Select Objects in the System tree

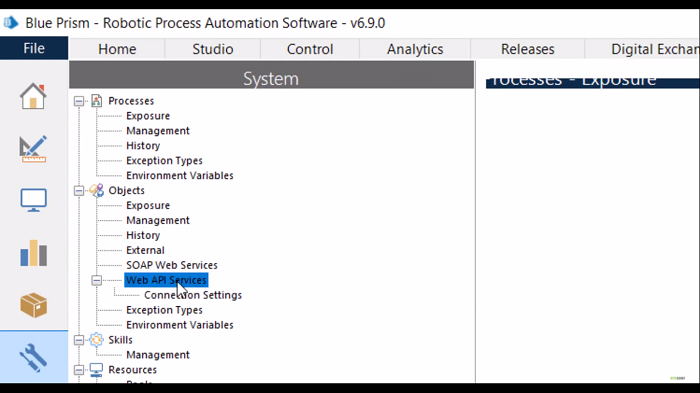click(x=126, y=190)
